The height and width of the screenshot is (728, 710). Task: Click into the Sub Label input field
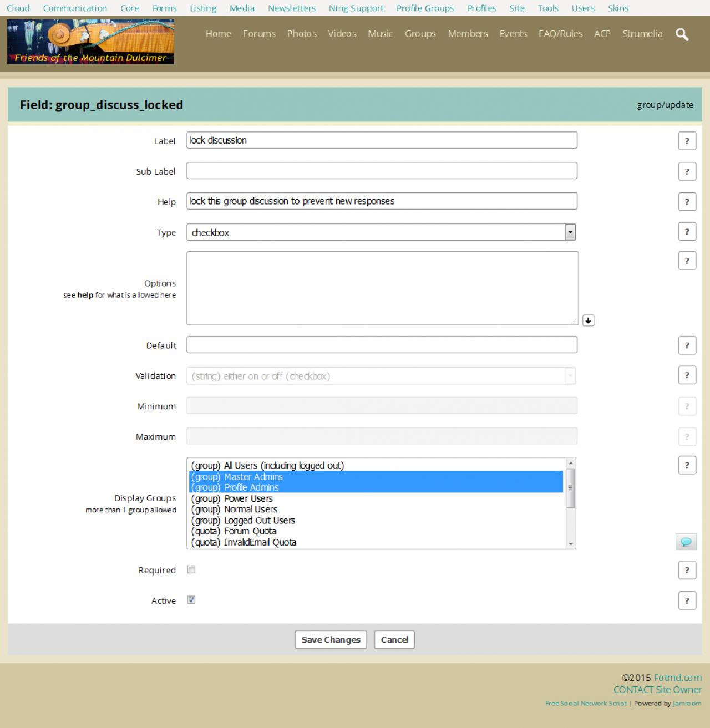(382, 171)
